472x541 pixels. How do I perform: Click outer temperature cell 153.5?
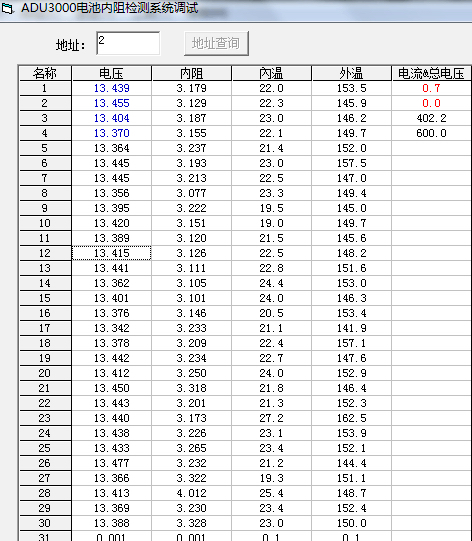(x=352, y=88)
